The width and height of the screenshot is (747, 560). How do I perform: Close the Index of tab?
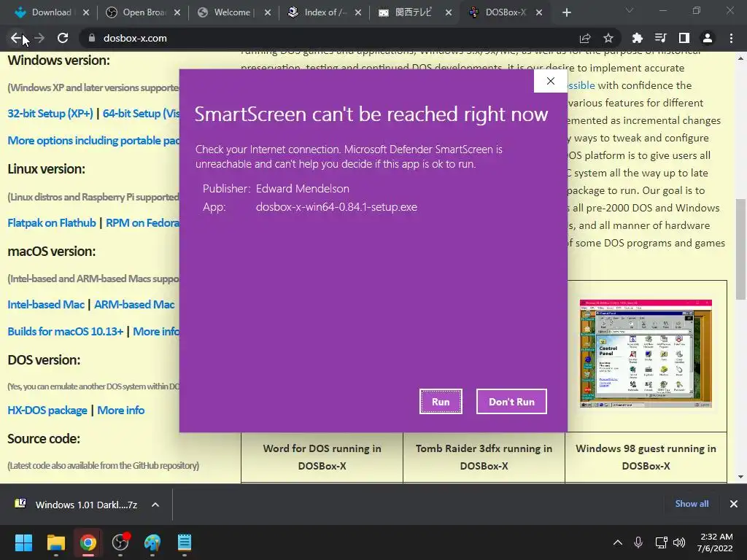[358, 13]
